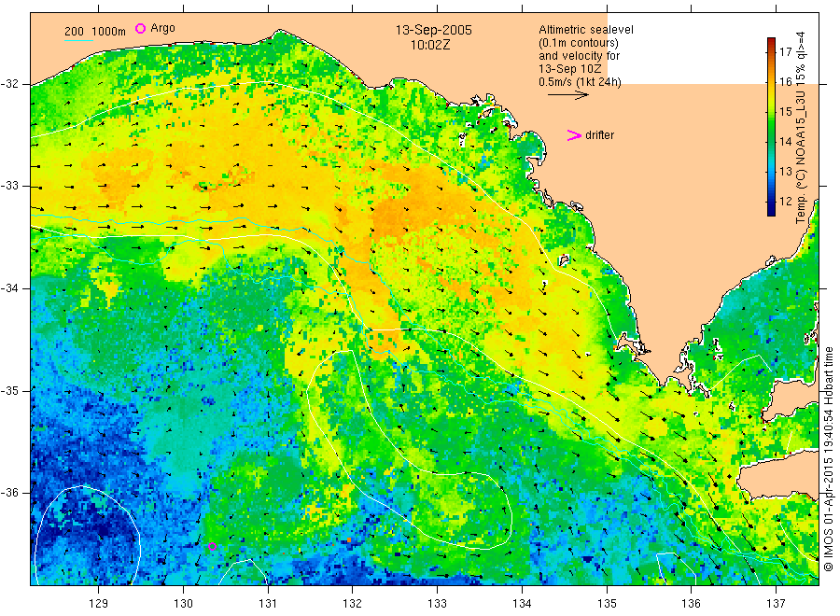
Task: Click the '16' colorbar tick value
Action: click(x=785, y=82)
